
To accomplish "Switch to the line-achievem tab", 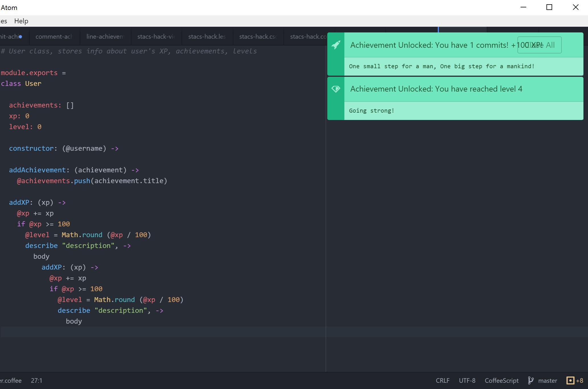I will [105, 37].
